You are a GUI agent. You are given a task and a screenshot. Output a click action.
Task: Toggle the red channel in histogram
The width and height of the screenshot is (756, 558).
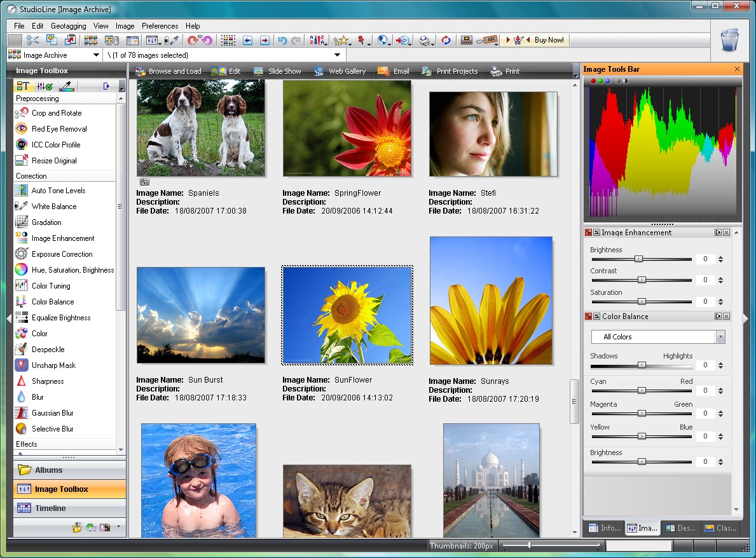[593, 81]
